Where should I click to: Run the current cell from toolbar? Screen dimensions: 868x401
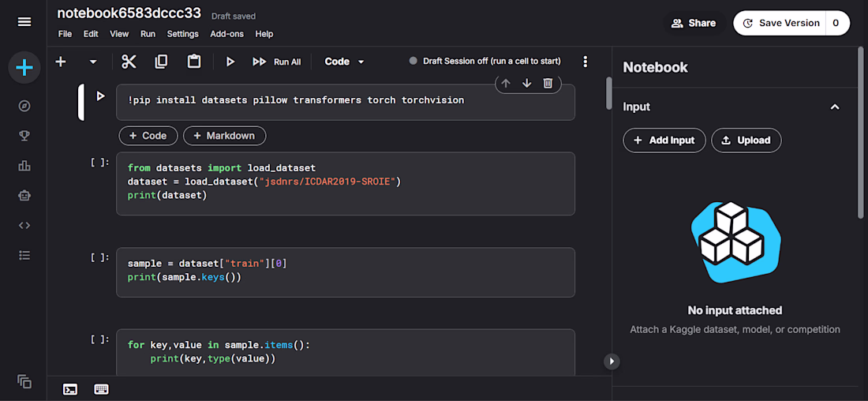[230, 62]
